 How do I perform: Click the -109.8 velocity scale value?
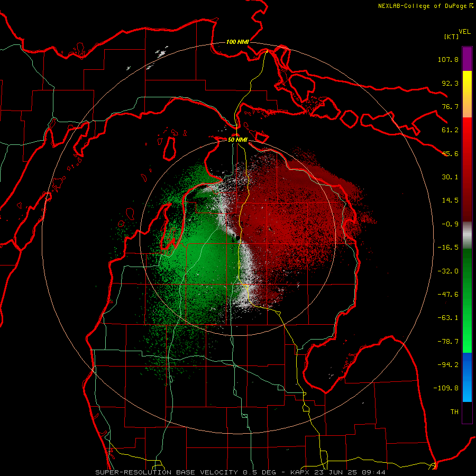click(446, 388)
